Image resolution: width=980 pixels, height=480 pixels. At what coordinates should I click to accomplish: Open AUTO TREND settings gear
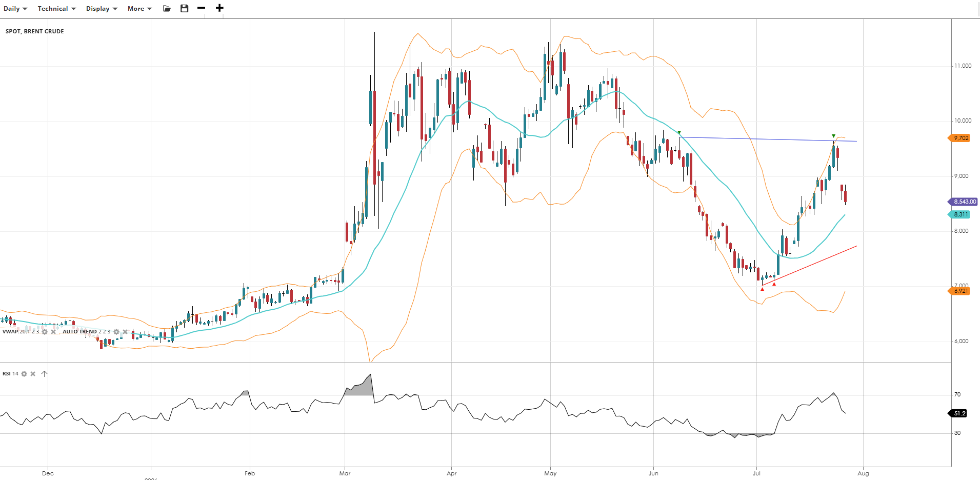click(x=116, y=332)
